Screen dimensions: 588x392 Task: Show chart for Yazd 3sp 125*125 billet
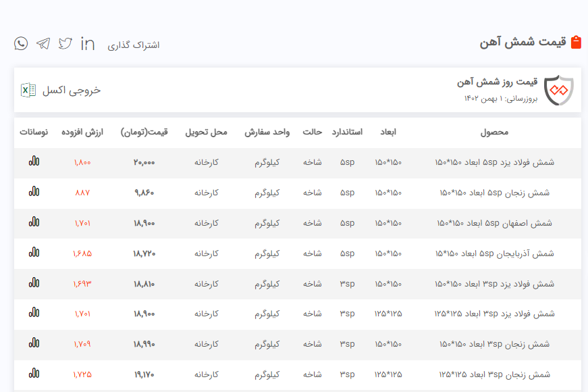click(x=34, y=313)
